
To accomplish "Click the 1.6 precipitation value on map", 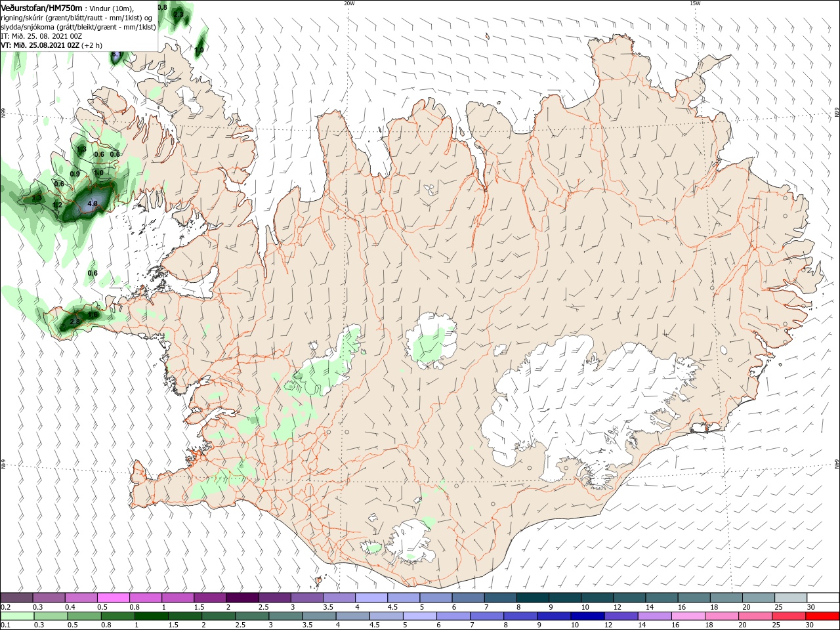I will 93,315.
